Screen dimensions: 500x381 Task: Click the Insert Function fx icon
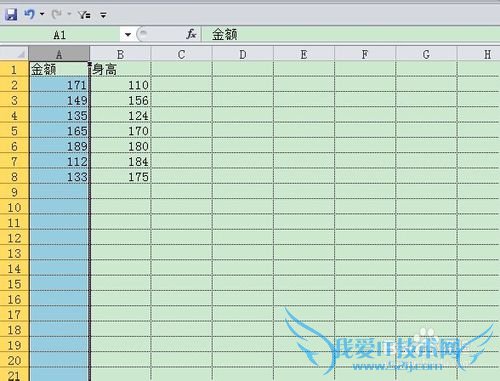(x=191, y=34)
